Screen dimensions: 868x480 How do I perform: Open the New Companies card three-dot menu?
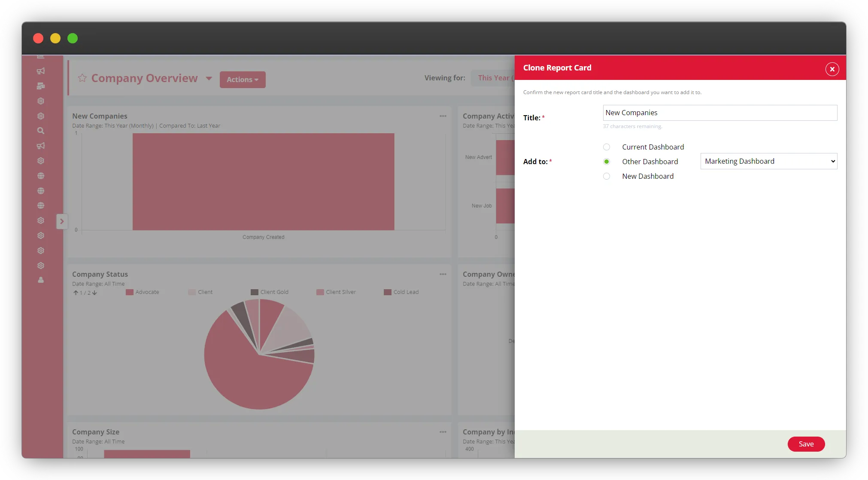click(443, 116)
